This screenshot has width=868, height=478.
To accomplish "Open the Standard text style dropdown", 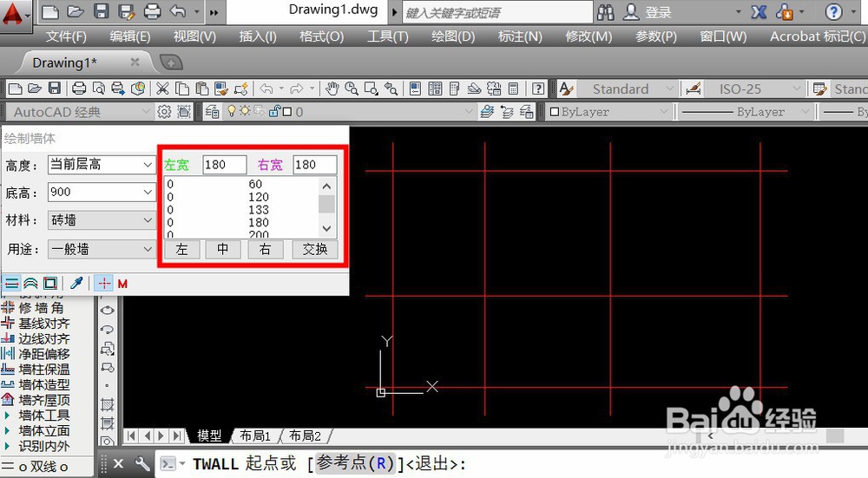I will pyautogui.click(x=669, y=88).
